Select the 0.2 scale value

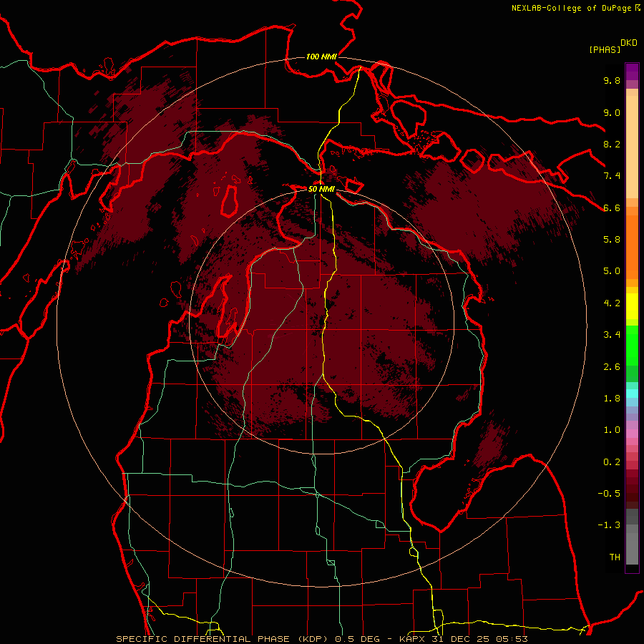coord(612,462)
